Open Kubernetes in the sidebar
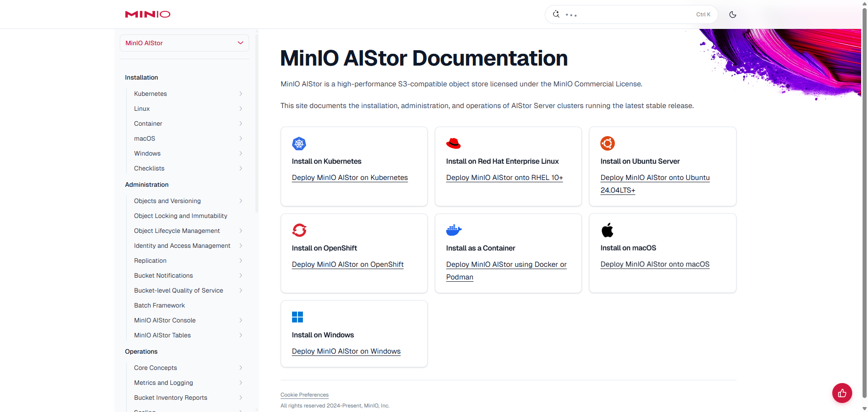Screen dimensions: 868x412 (151, 94)
